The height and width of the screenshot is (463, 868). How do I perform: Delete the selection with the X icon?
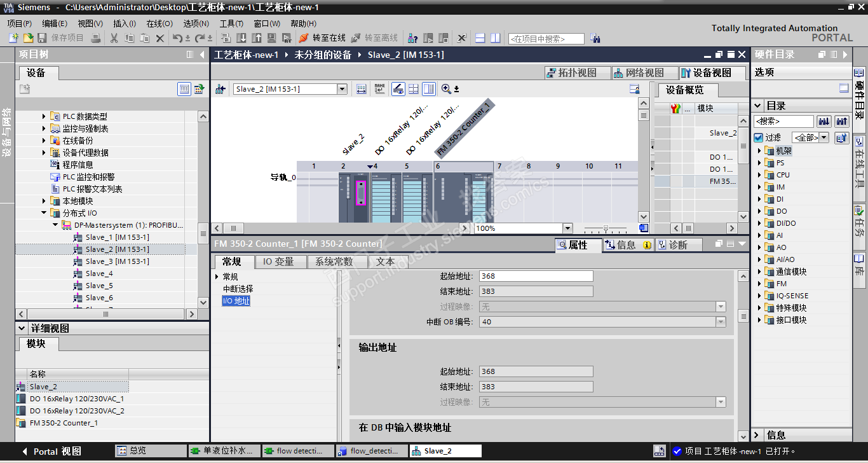(x=160, y=38)
